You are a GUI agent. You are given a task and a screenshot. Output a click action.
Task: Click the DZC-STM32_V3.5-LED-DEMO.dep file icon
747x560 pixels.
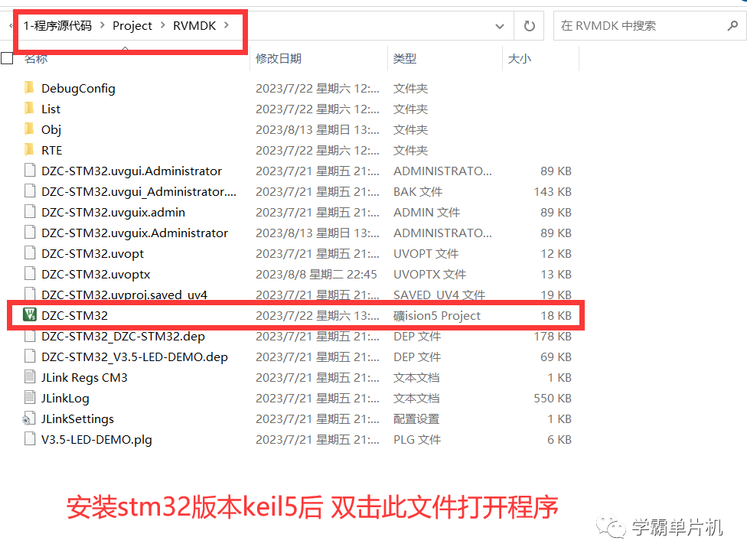pyautogui.click(x=30, y=357)
